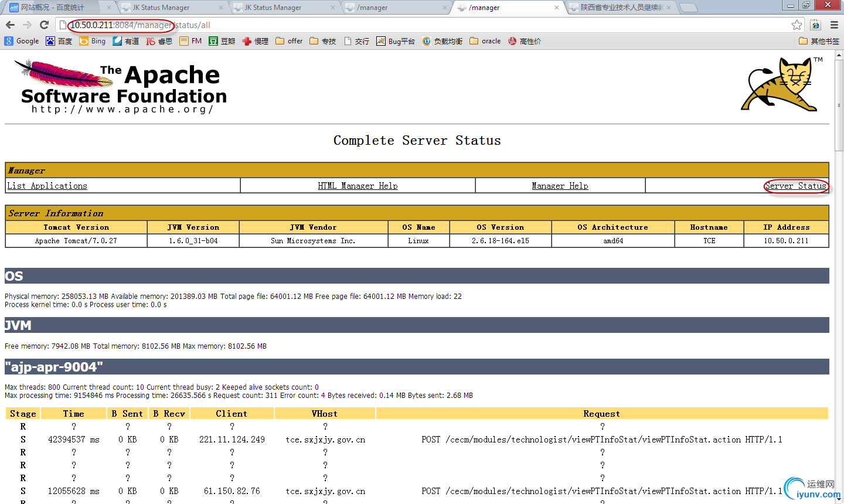This screenshot has height=504, width=844.
Task: Expand the 其他书签 bookmarks folder
Action: coord(819,41)
